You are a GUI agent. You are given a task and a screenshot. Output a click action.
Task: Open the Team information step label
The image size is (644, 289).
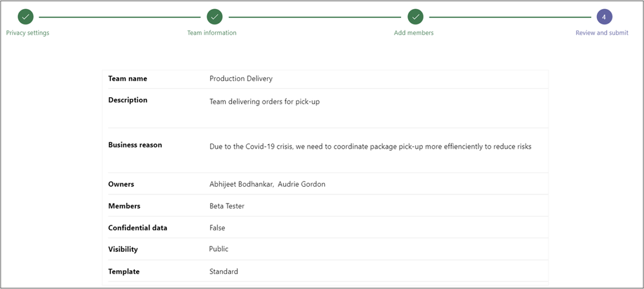coord(211,33)
